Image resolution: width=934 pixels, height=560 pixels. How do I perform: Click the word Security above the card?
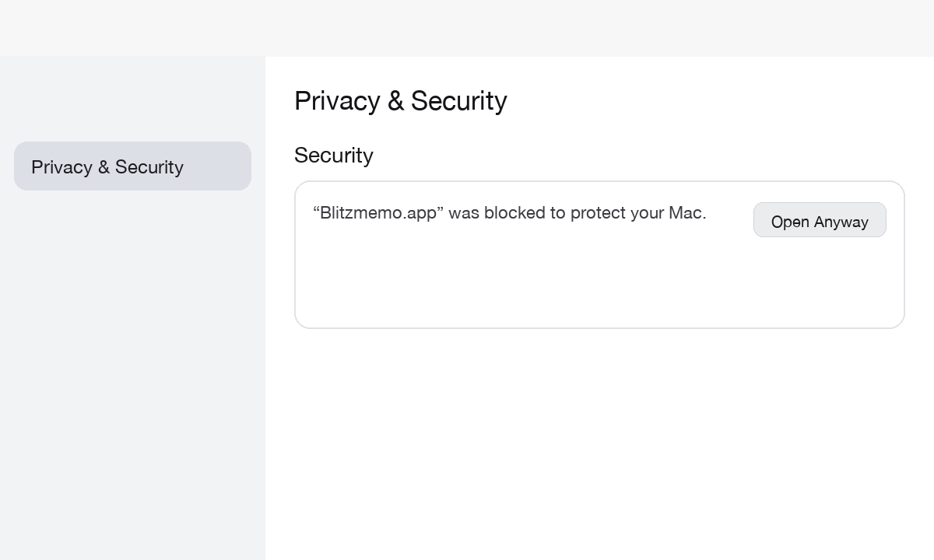(x=333, y=156)
